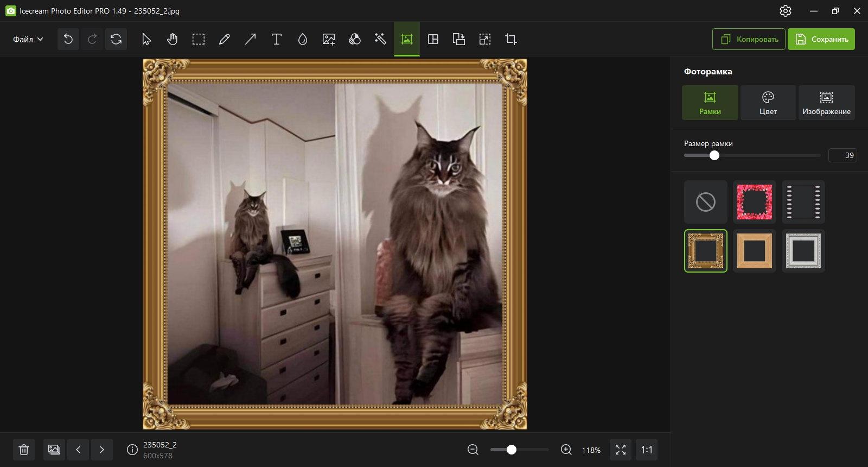Choose the Text tool
Image resolution: width=868 pixels, height=467 pixels.
click(277, 39)
